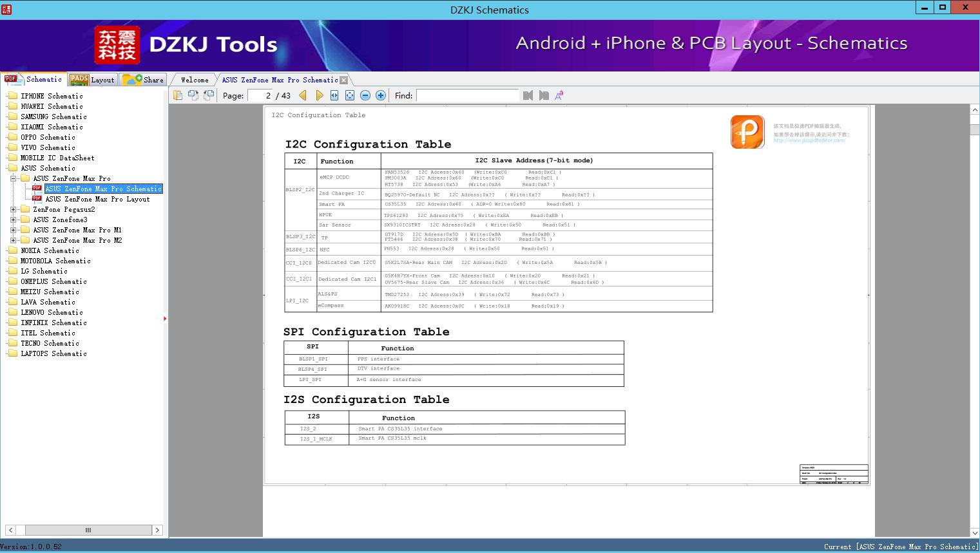Open ASUS ZenFone Max Pro Layout file
The height and width of the screenshot is (553, 980).
pos(97,199)
